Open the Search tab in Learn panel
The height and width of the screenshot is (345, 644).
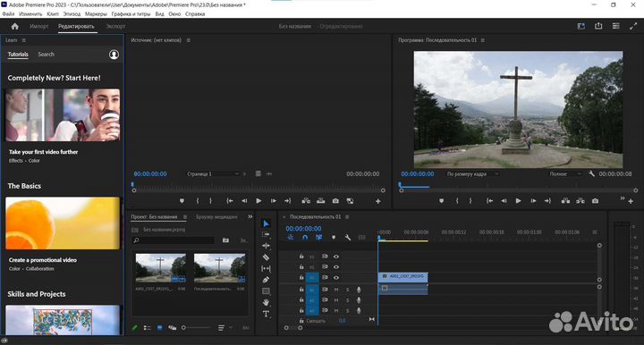coord(46,55)
